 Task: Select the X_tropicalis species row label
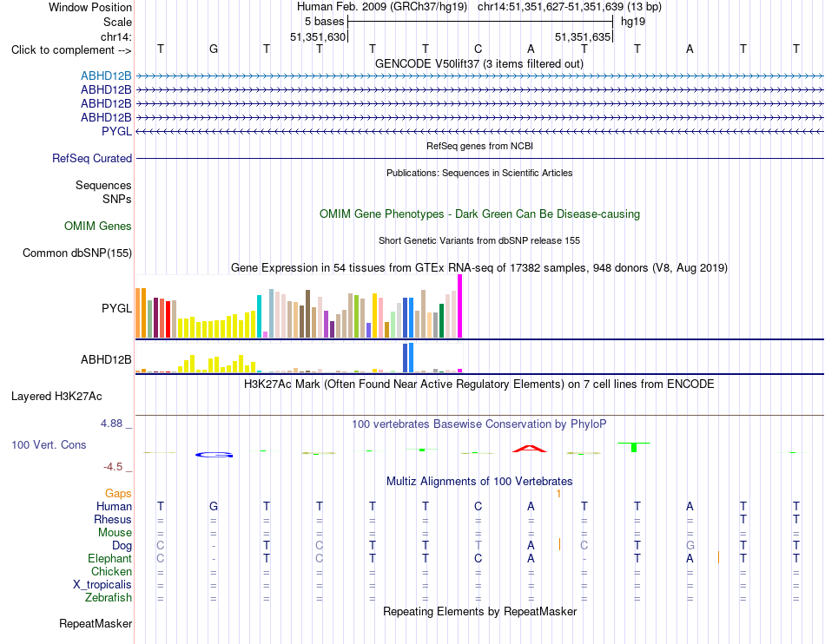[102, 585]
